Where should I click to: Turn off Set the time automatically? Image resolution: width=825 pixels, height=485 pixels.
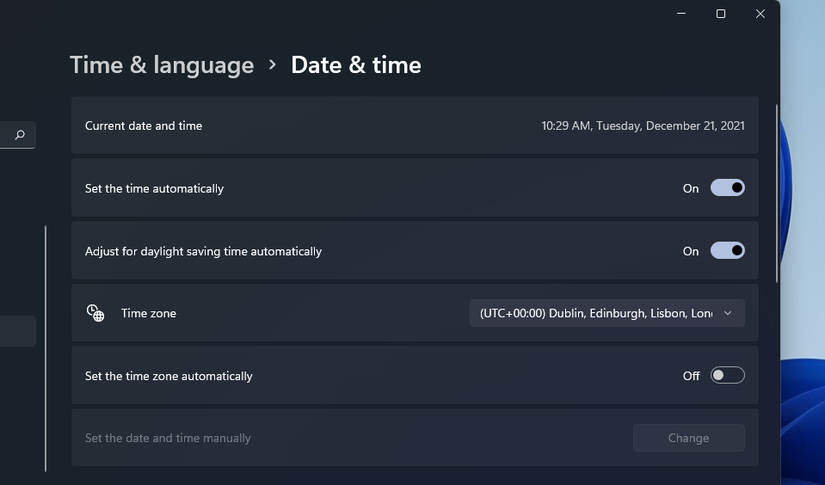pos(727,188)
